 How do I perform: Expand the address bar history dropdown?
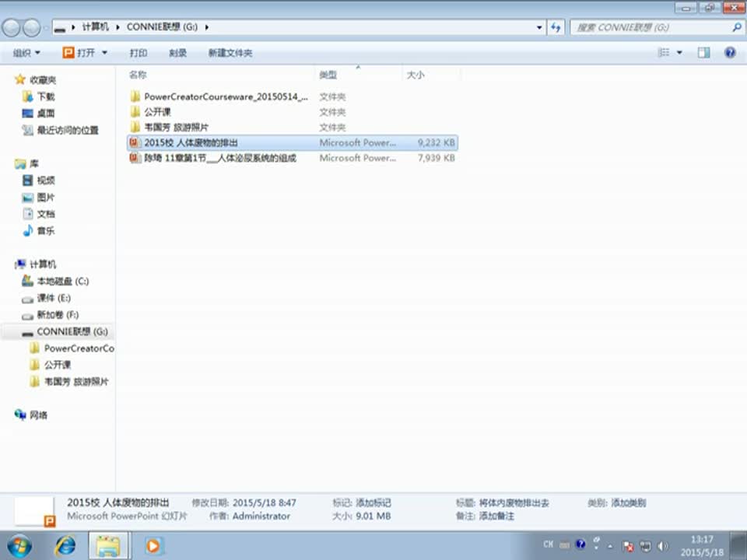(x=540, y=27)
